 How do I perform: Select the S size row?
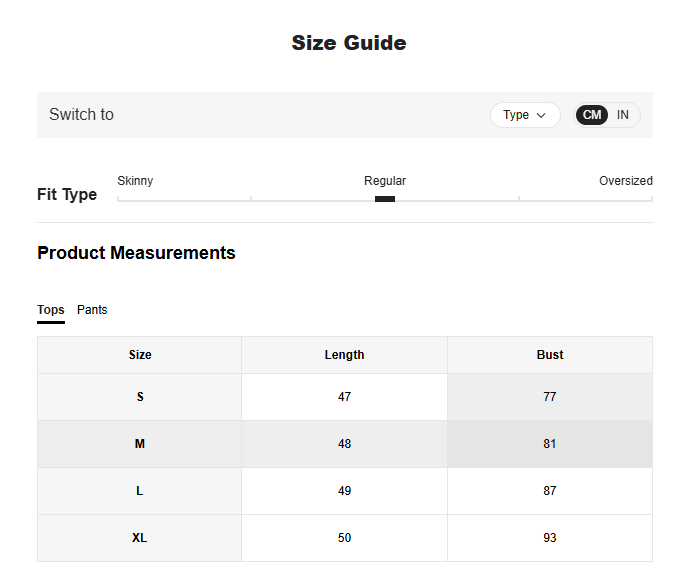pyautogui.click(x=140, y=397)
